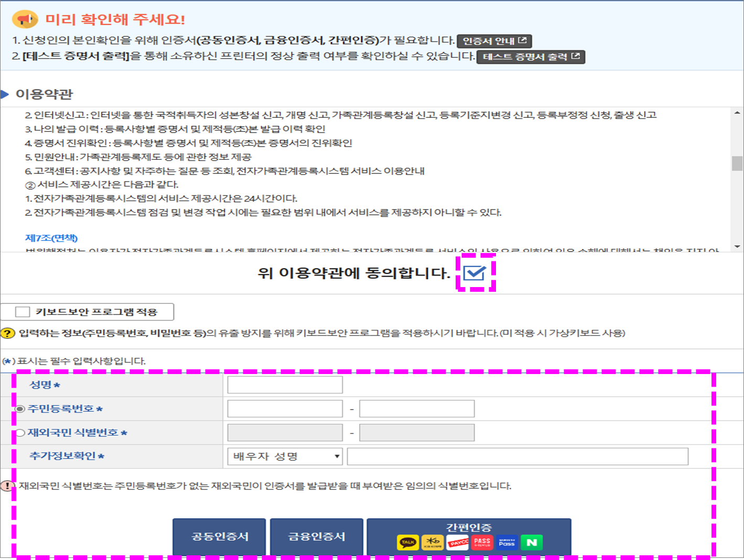
Task: Select the PASS authentication icon
Action: [481, 542]
